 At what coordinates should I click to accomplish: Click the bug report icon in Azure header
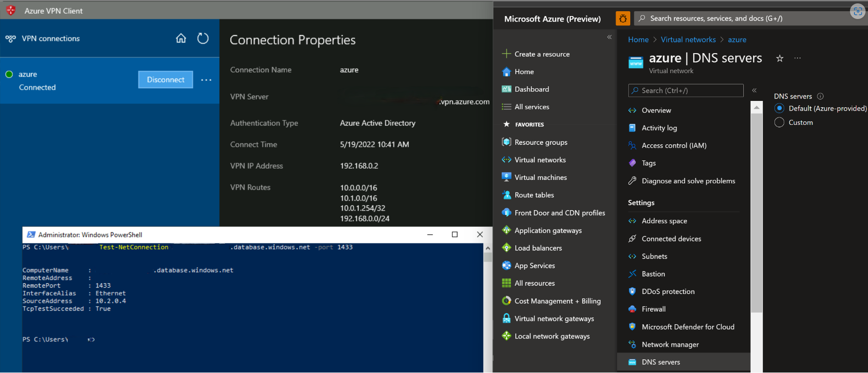coord(623,19)
